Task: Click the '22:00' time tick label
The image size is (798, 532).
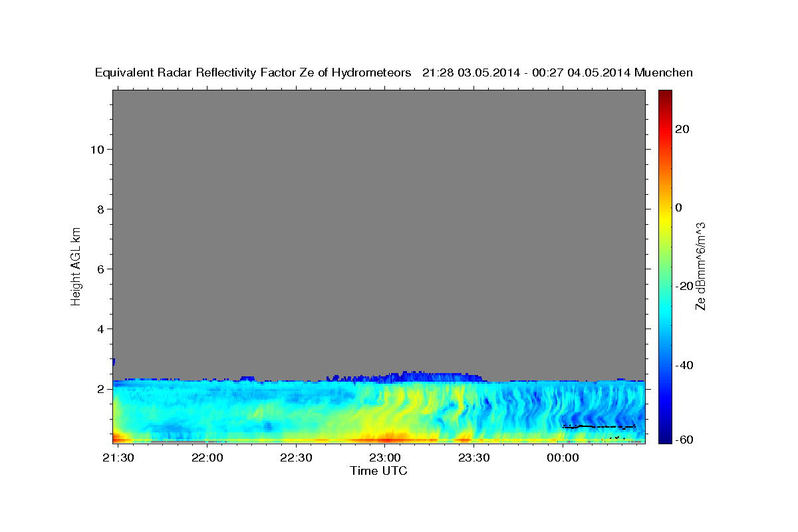Action: pos(207,458)
